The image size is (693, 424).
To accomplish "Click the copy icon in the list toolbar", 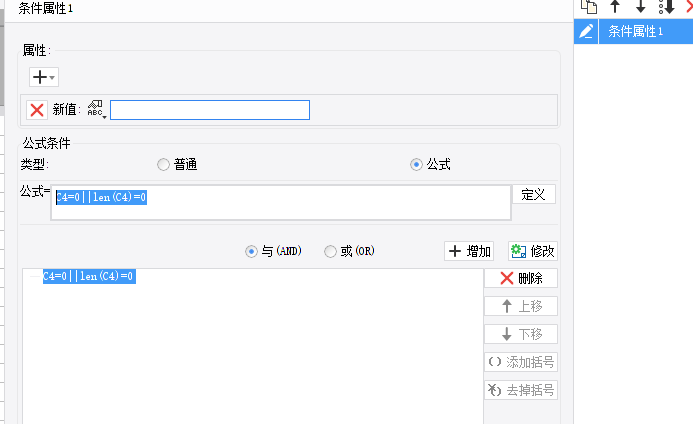I will tap(589, 7).
